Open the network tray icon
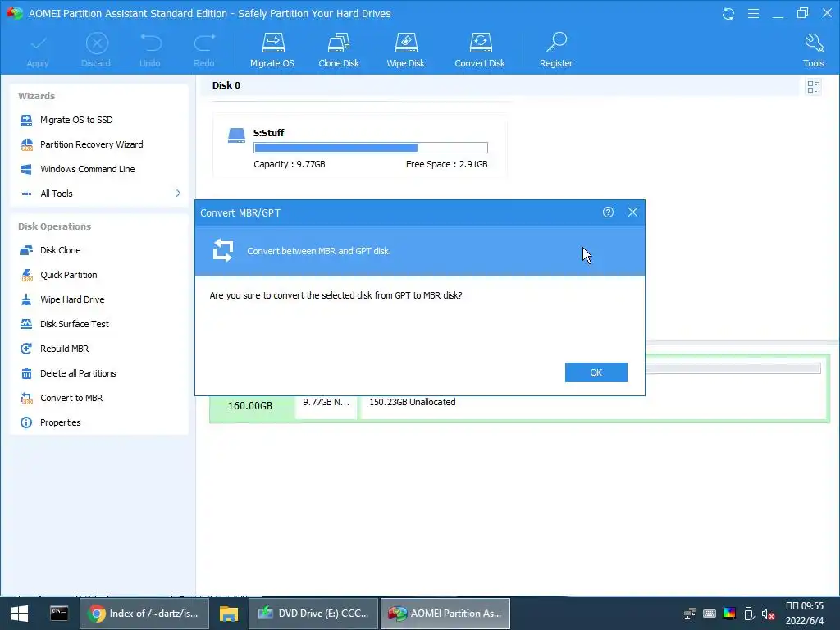The image size is (840, 630). (690, 614)
